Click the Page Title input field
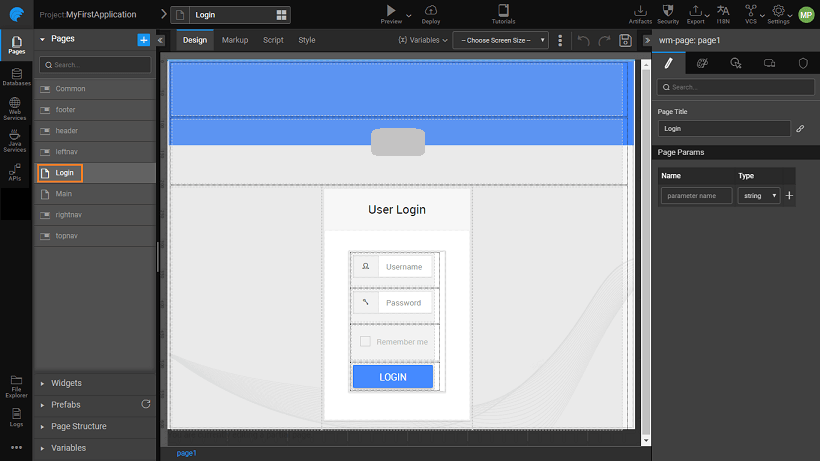820x461 pixels. pyautogui.click(x=724, y=129)
